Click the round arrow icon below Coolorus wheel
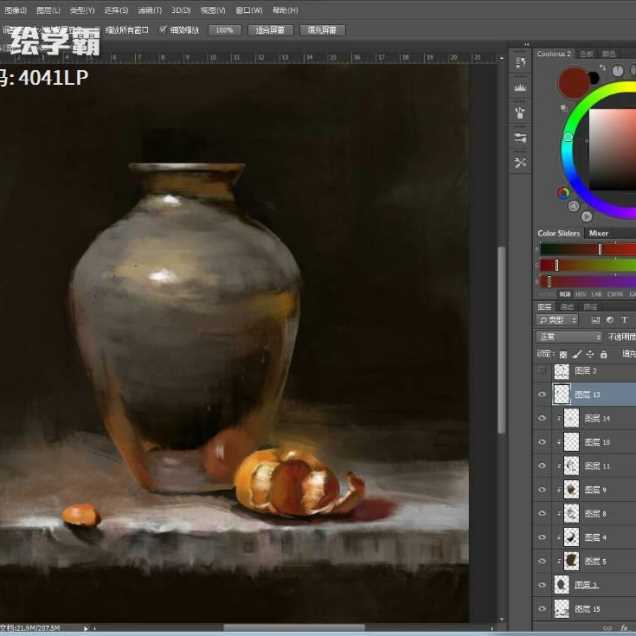The height and width of the screenshot is (636, 636). tap(587, 217)
